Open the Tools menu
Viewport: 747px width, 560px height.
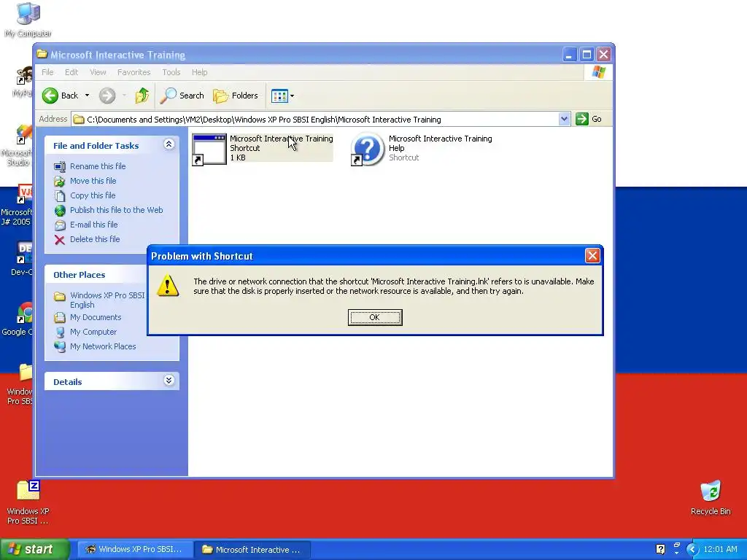pyautogui.click(x=171, y=72)
